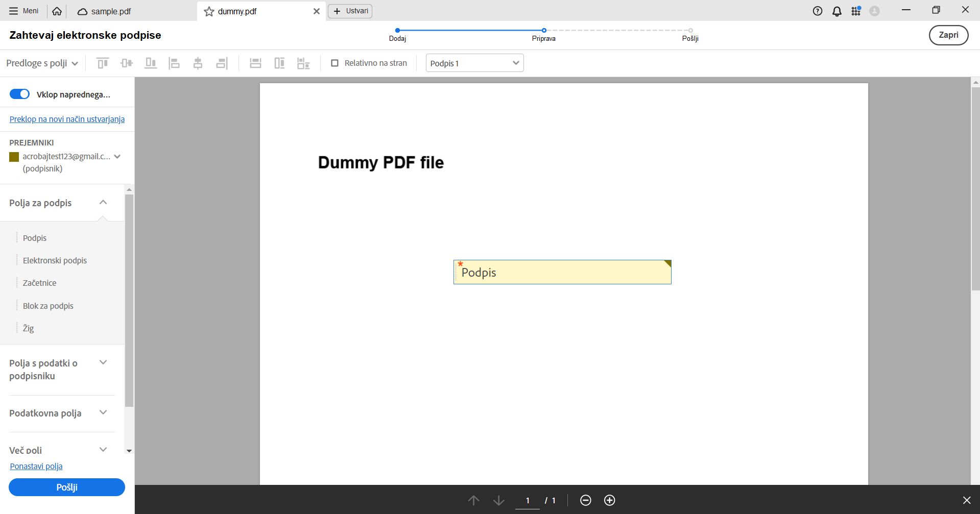980x514 pixels.
Task: Check the Relativno na stran checkbox
Action: pyautogui.click(x=335, y=63)
